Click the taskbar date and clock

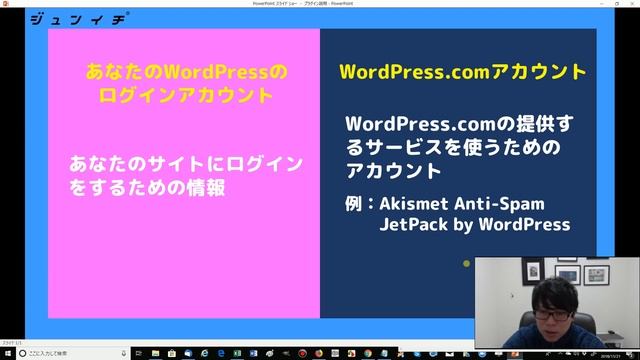pyautogui.click(x=611, y=356)
